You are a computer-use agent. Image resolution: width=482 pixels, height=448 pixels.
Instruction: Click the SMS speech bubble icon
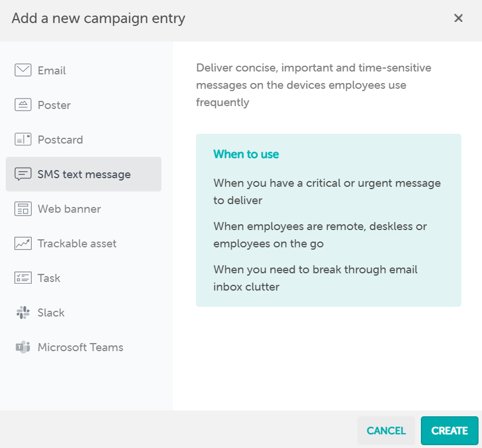pos(23,174)
